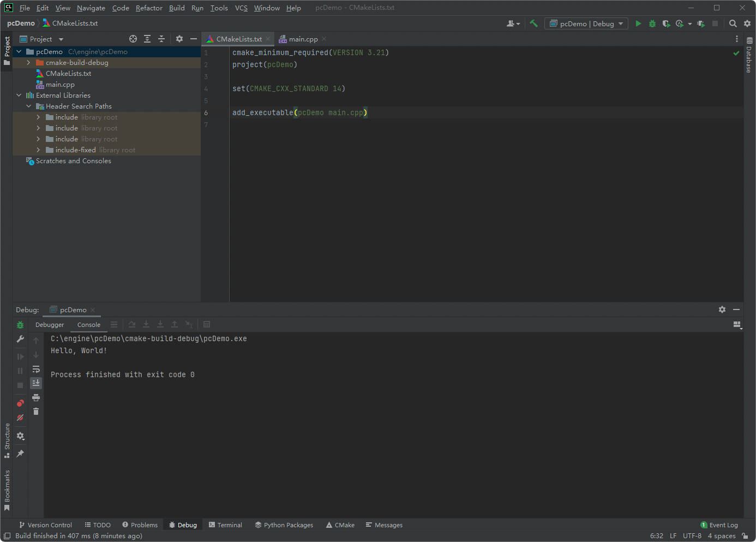The width and height of the screenshot is (756, 542).
Task: Click 6:32 cursor position indicator
Action: (657, 535)
